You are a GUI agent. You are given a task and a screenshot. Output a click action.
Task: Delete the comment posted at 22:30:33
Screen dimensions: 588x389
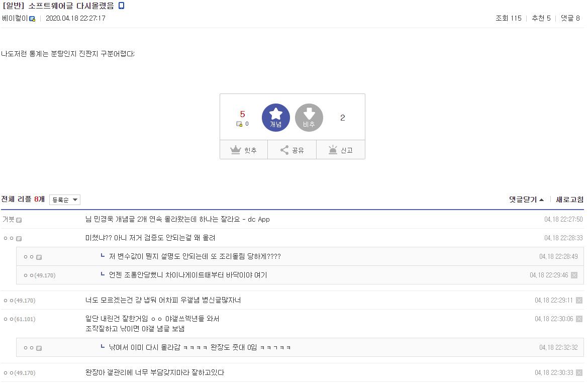pyautogui.click(x=579, y=373)
